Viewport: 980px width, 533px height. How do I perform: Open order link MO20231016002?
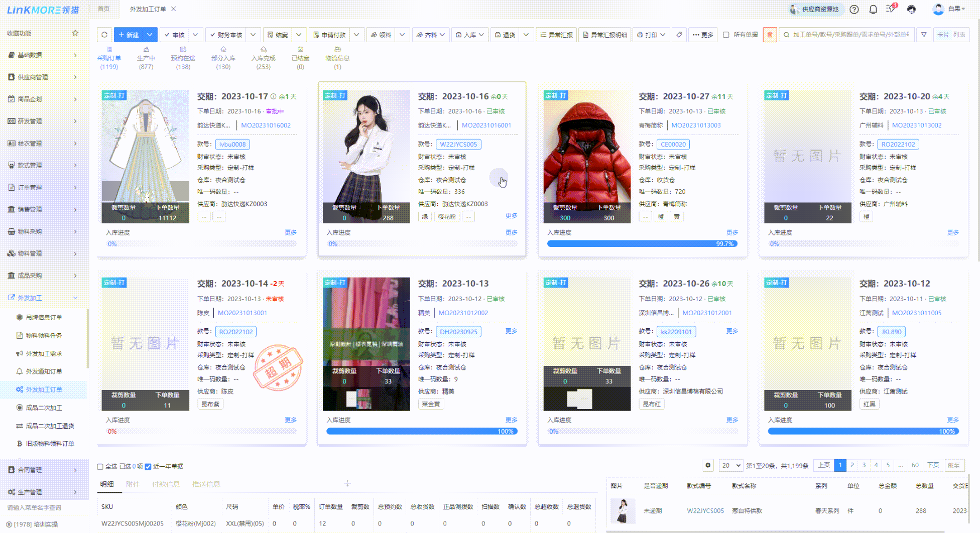point(266,125)
